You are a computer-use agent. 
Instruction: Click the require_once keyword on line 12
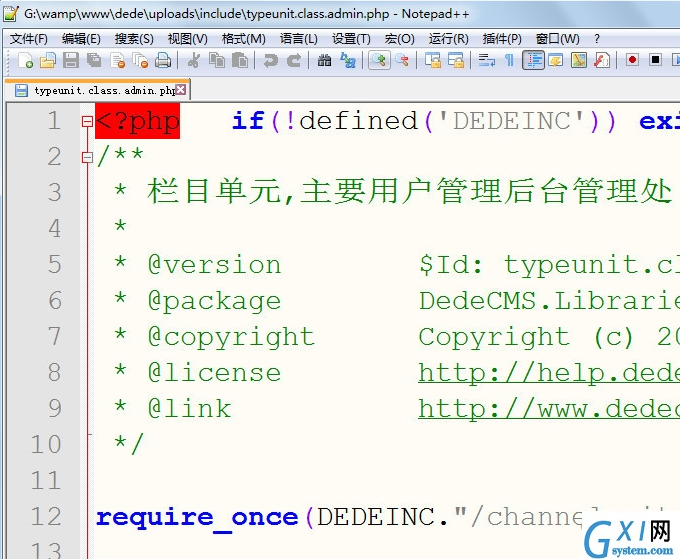pyautogui.click(x=197, y=518)
